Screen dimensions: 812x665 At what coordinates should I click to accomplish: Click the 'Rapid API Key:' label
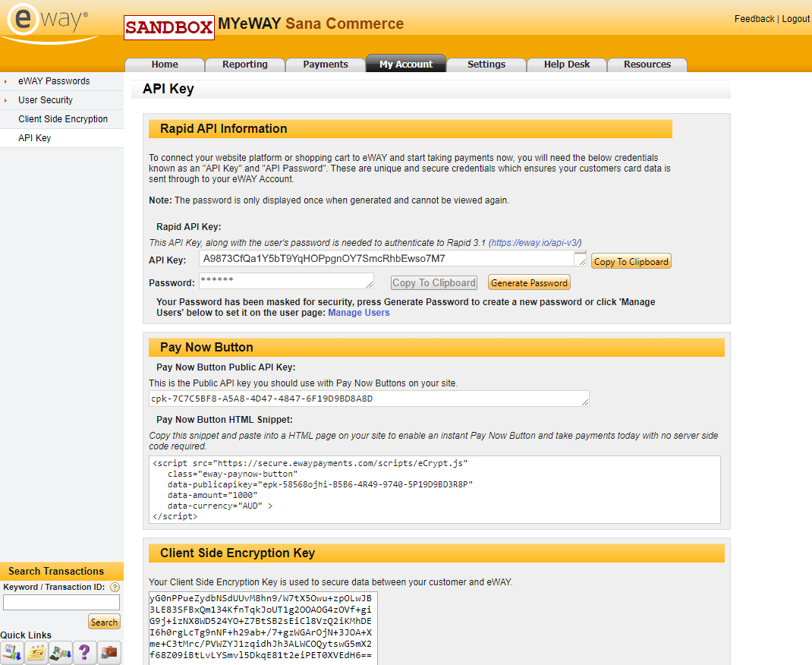pos(188,227)
